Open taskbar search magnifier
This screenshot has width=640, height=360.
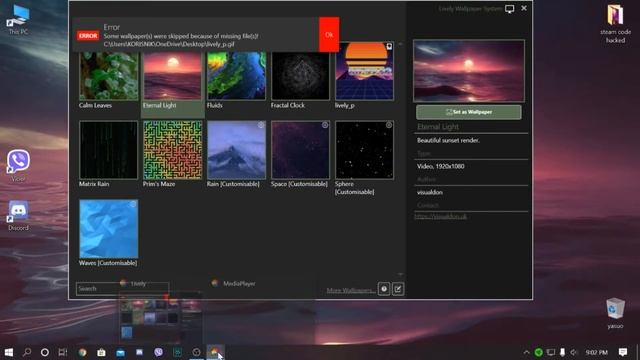coord(27,352)
